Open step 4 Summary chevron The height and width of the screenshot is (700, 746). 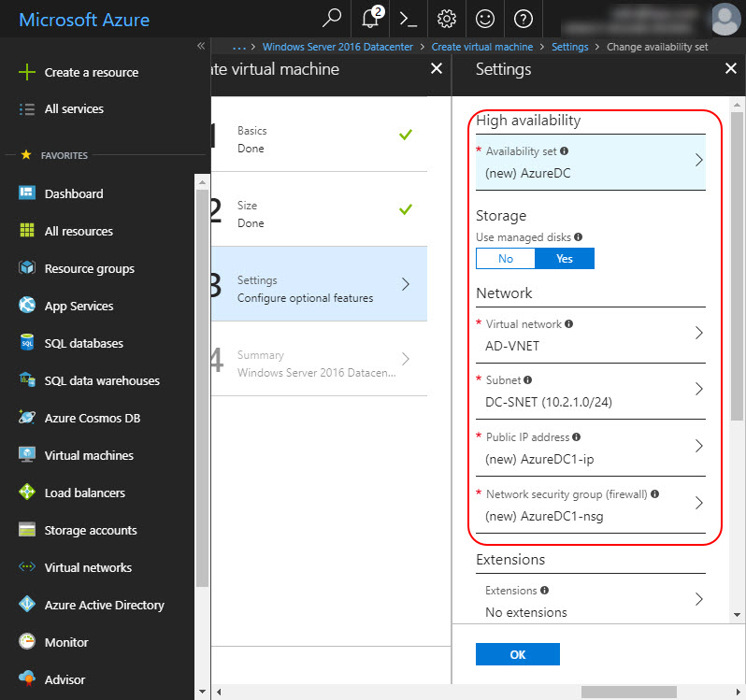[x=406, y=359]
